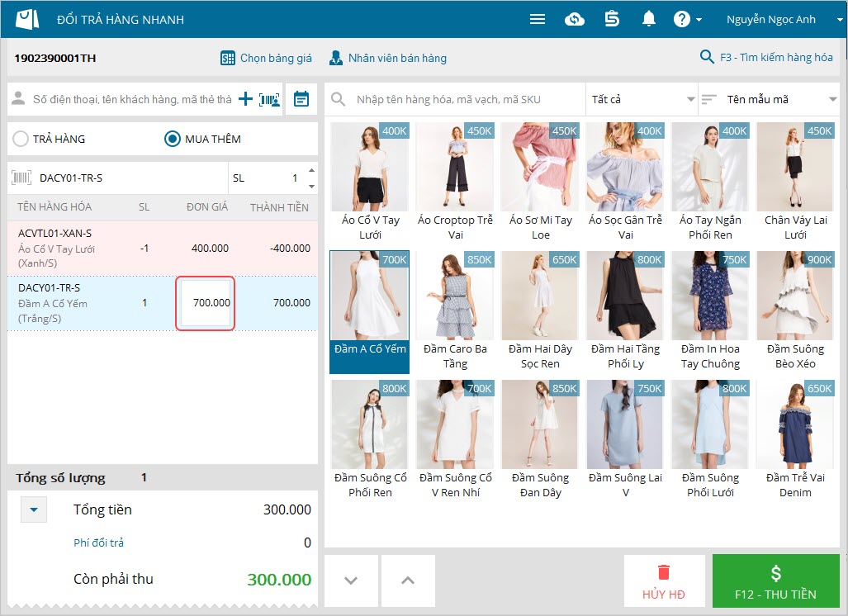Click the product search magnifier icon
The width and height of the screenshot is (848, 616).
click(x=338, y=99)
